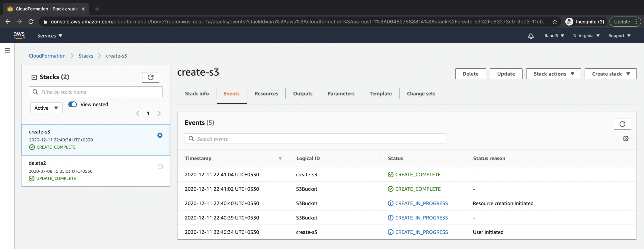Go to previous stacks page
644x249 pixels.
138,113
